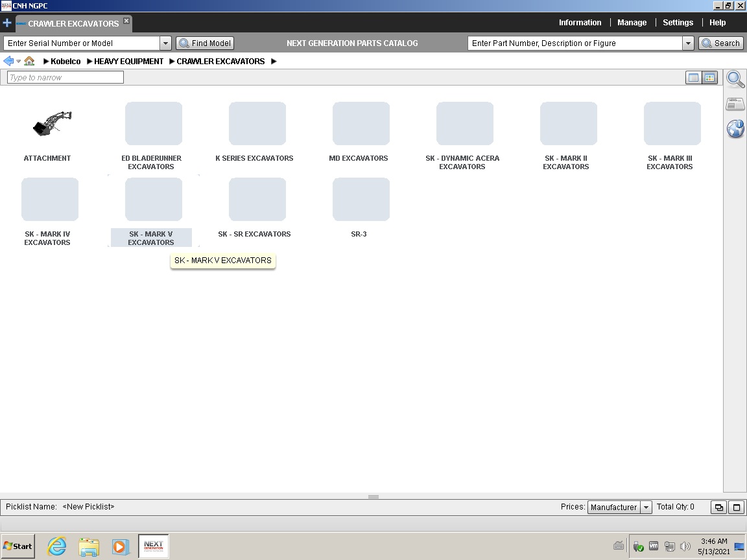Image resolution: width=747 pixels, height=560 pixels.
Task: Open the Help menu
Action: [x=717, y=23]
